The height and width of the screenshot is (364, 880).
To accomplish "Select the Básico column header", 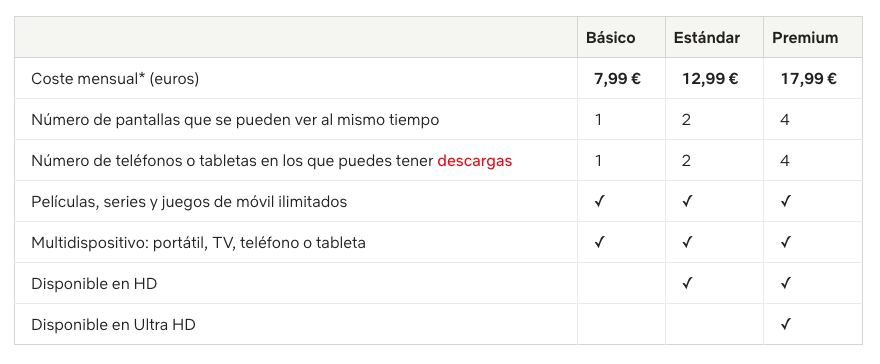I will 611,38.
